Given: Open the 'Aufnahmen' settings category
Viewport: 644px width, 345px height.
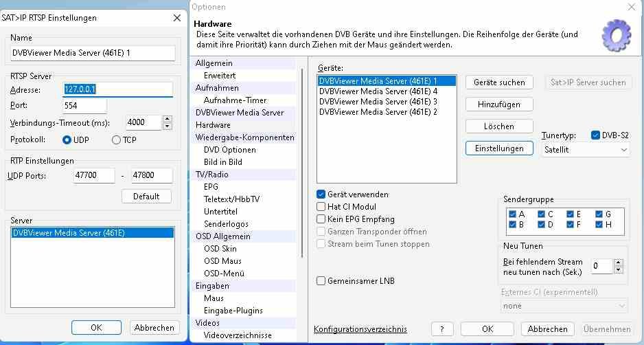Looking at the screenshot, I should 217,88.
